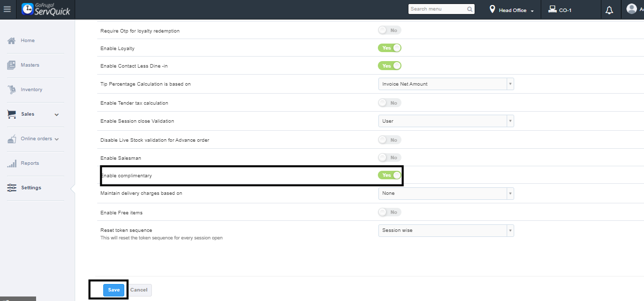Click the search magnifier icon
Screen dimensions: 644x301
[470, 9]
